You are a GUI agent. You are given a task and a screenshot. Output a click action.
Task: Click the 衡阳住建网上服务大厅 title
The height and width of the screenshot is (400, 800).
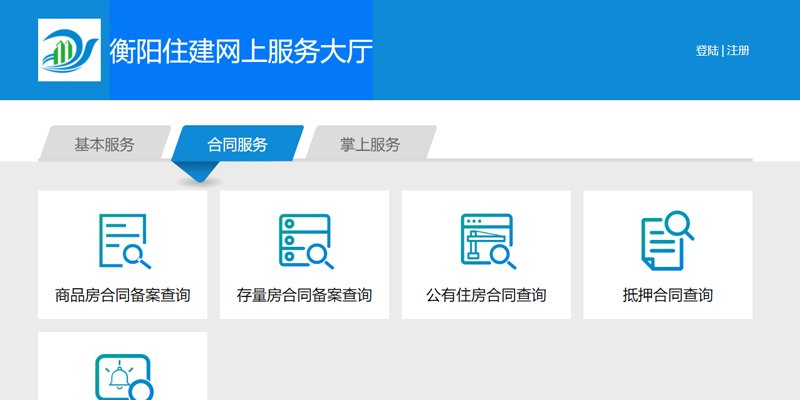point(241,51)
